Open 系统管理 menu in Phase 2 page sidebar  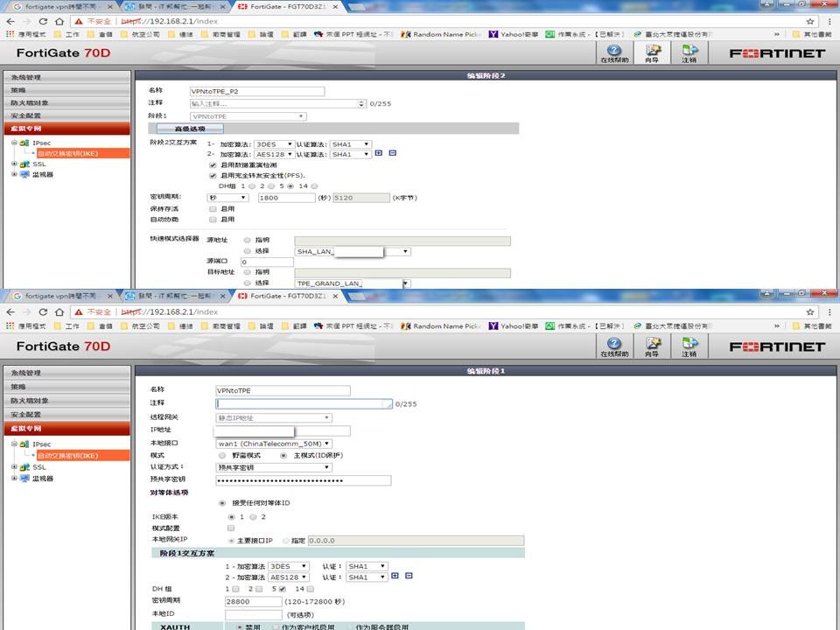tap(67, 77)
